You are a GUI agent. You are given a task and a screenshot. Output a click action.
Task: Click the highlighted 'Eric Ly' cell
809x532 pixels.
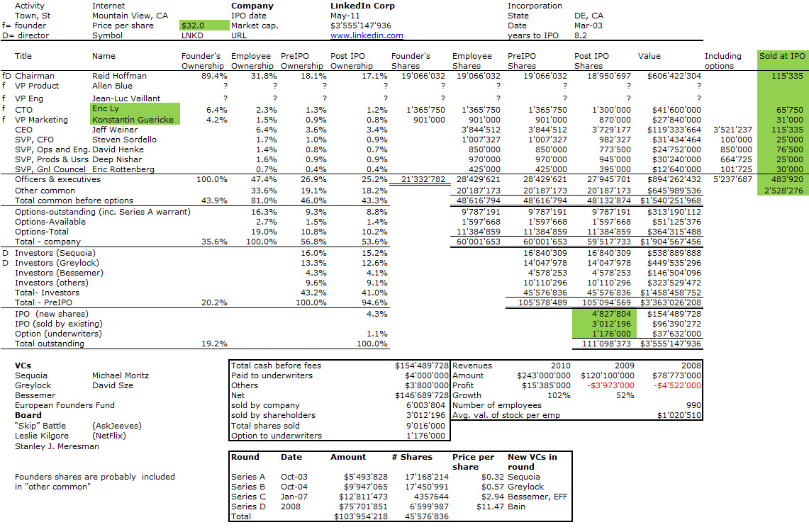point(135,109)
